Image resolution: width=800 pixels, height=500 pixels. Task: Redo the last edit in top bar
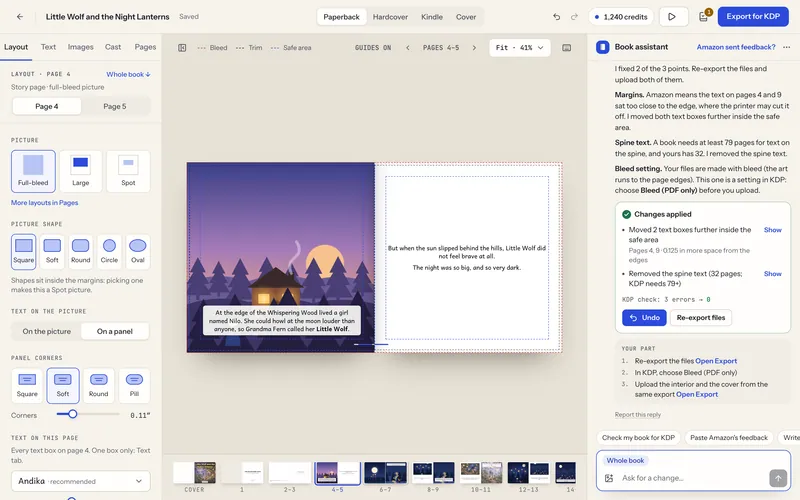point(574,17)
